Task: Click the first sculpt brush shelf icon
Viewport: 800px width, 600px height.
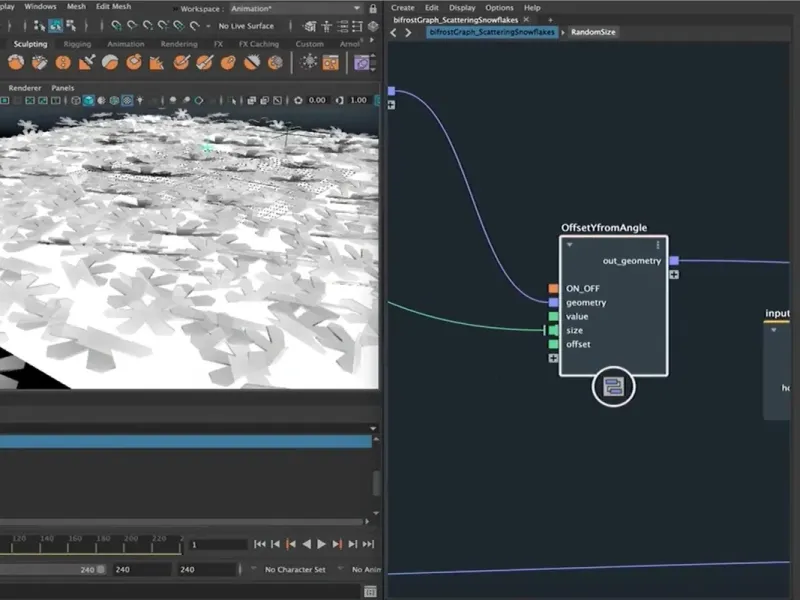Action: point(14,62)
